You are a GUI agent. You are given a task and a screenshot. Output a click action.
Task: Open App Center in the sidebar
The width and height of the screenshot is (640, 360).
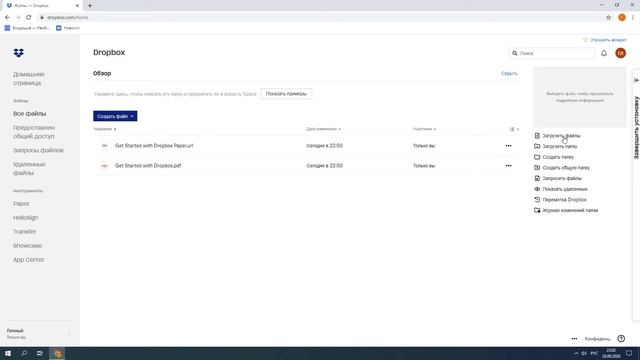(29, 260)
